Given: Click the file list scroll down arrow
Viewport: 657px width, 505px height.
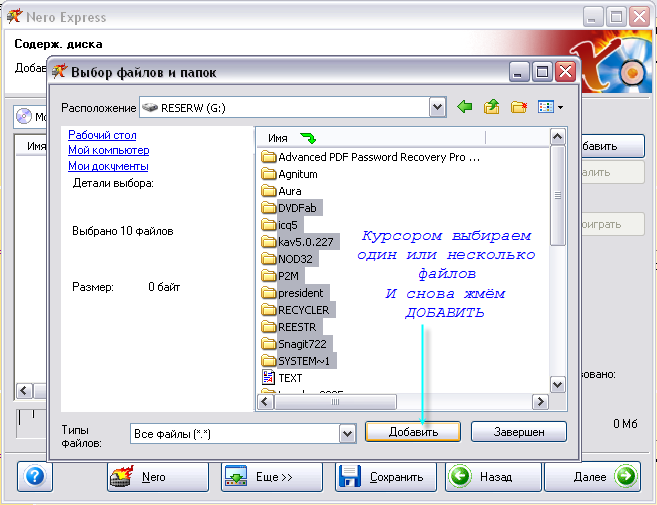Looking at the screenshot, I should pos(558,384).
